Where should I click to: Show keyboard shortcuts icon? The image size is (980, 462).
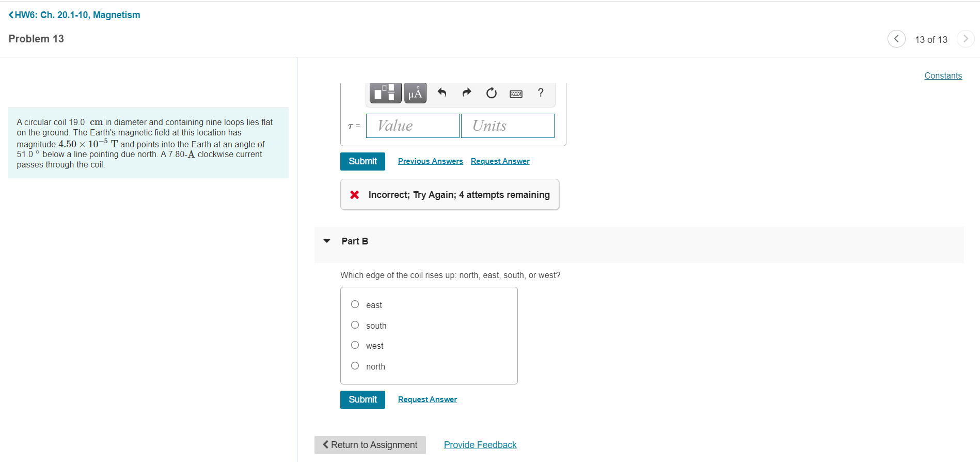(x=516, y=94)
